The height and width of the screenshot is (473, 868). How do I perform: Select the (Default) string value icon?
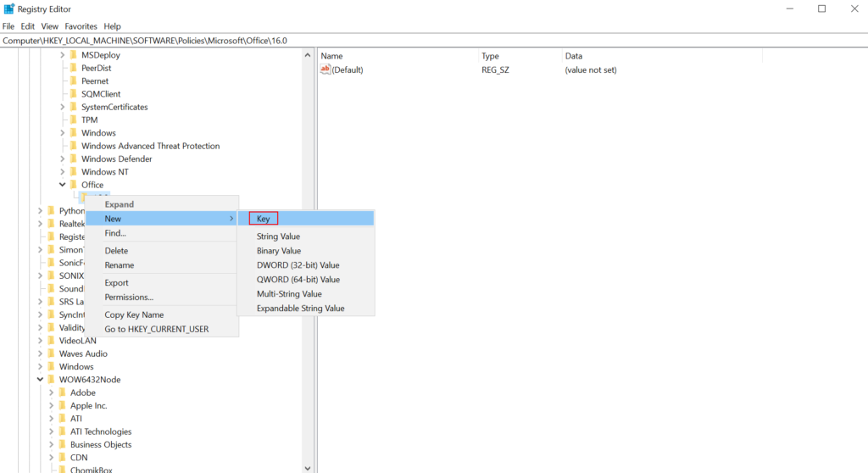[325, 70]
